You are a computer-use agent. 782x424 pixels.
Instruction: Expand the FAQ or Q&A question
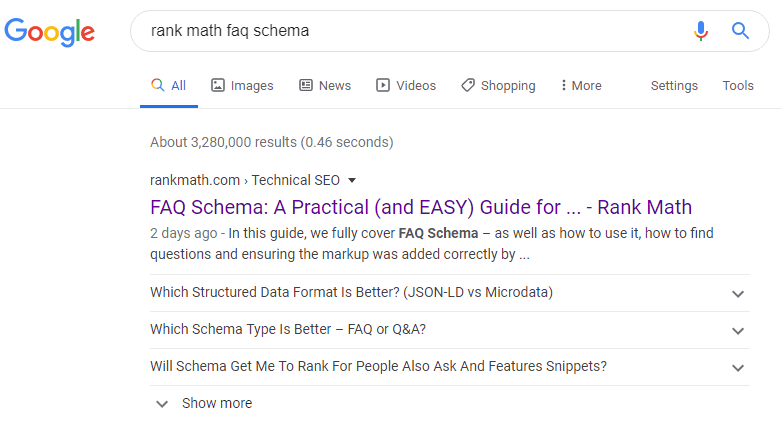[x=450, y=330]
